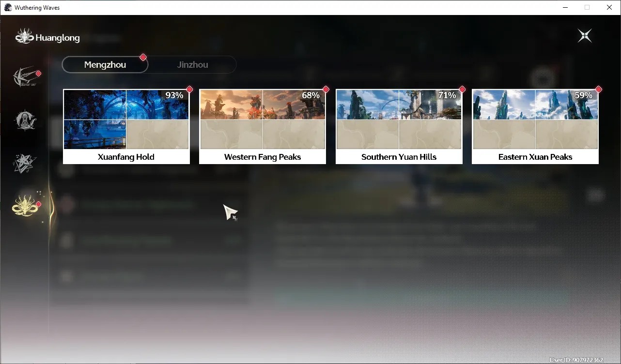
Task: Select the star-flower region emblem in sidebar
Action: coord(25,164)
